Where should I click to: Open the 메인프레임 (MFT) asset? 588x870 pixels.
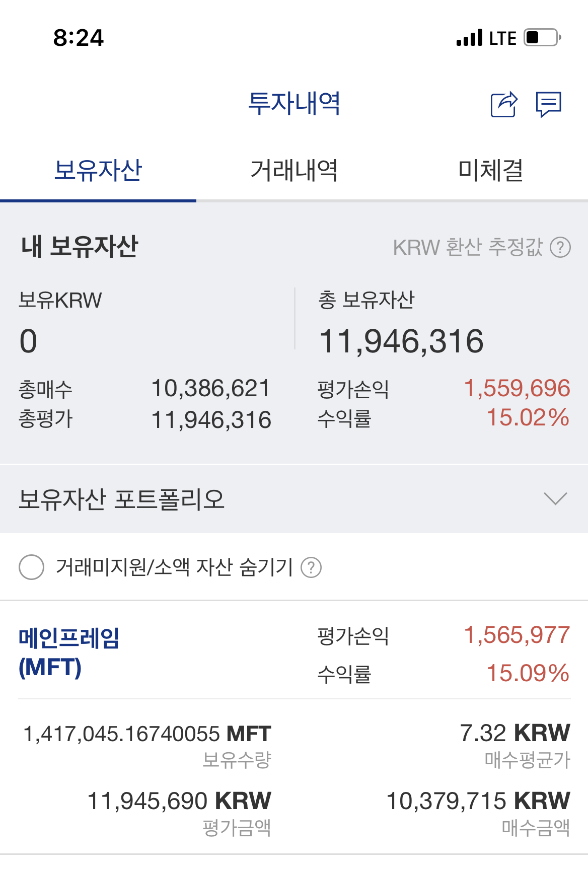(x=69, y=652)
